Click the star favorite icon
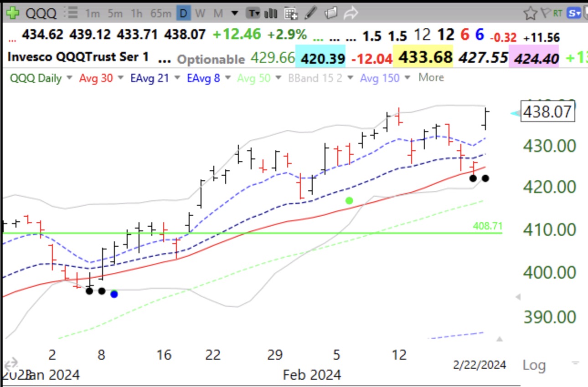 click(x=530, y=13)
